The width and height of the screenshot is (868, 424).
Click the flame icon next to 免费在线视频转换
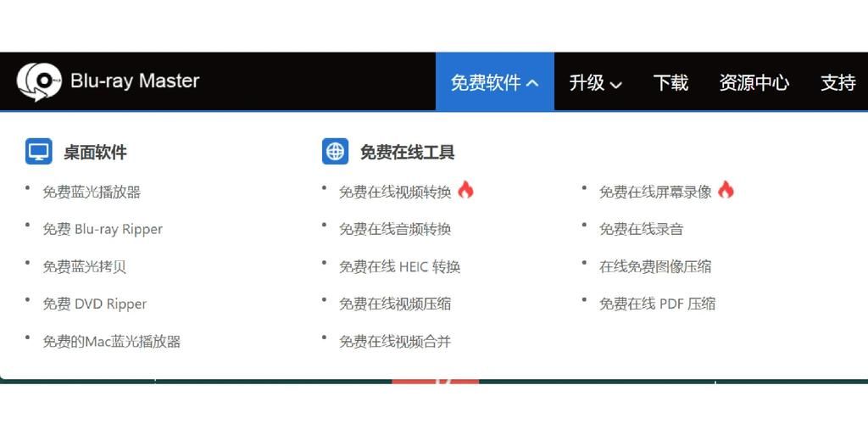click(x=465, y=190)
